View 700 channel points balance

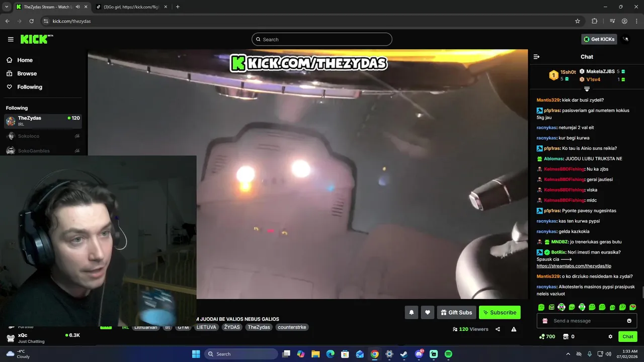[547, 336]
